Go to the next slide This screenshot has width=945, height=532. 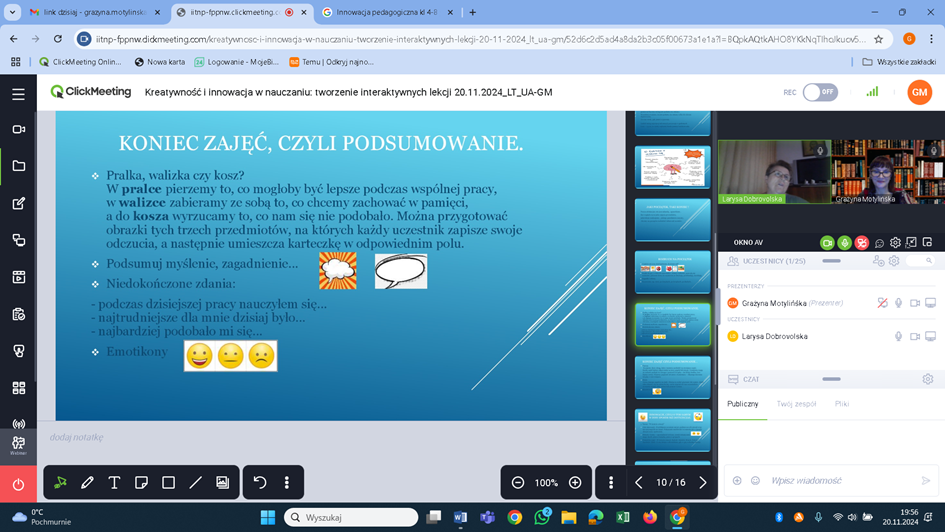click(x=703, y=483)
